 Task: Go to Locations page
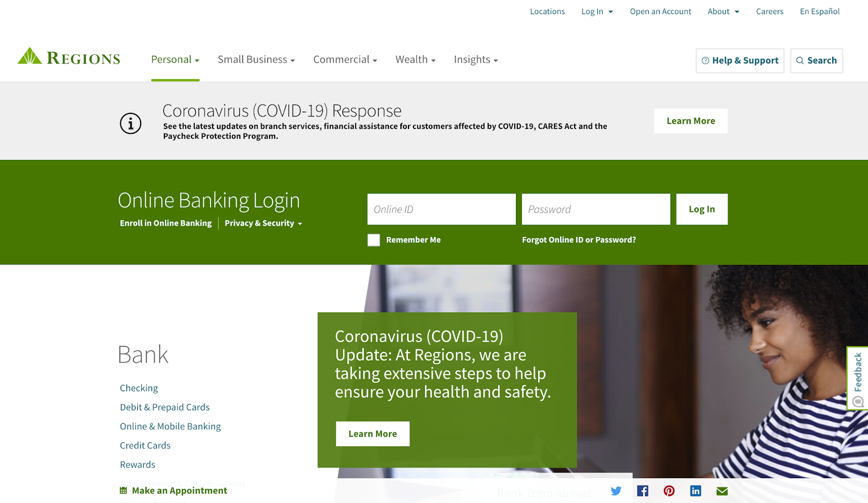(x=547, y=11)
